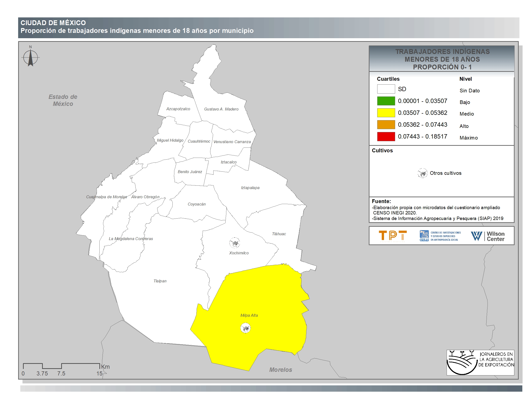Click the Tlalpan municipality label
Screen dimensions: 532x411
(x=160, y=281)
